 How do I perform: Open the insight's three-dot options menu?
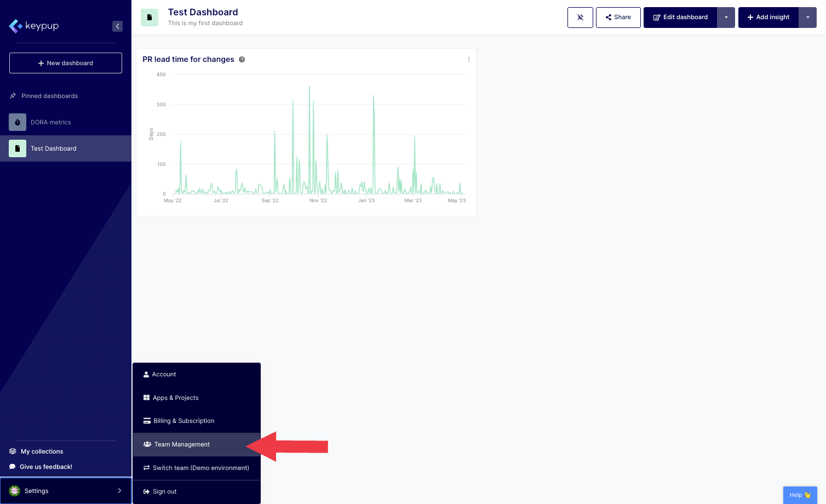pos(468,60)
